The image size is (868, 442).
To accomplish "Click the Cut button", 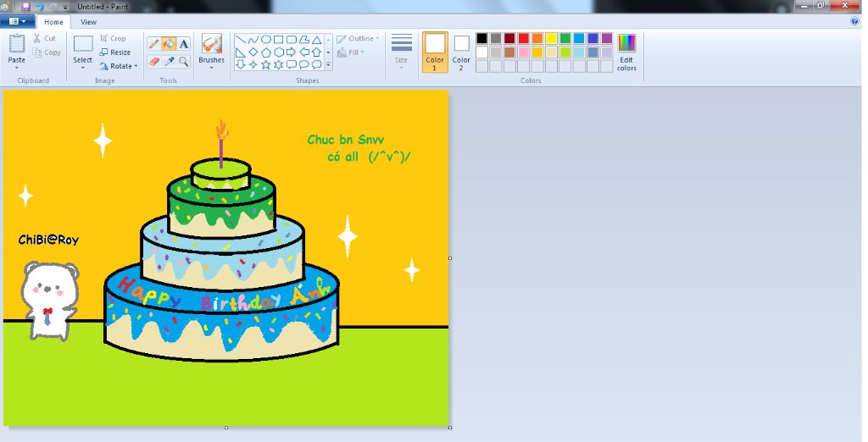I will (44, 38).
